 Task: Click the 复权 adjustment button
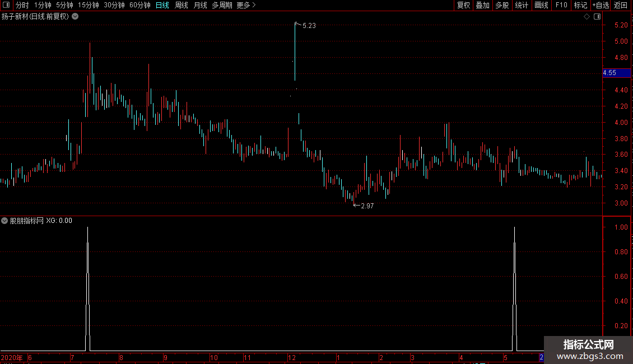[x=463, y=5]
